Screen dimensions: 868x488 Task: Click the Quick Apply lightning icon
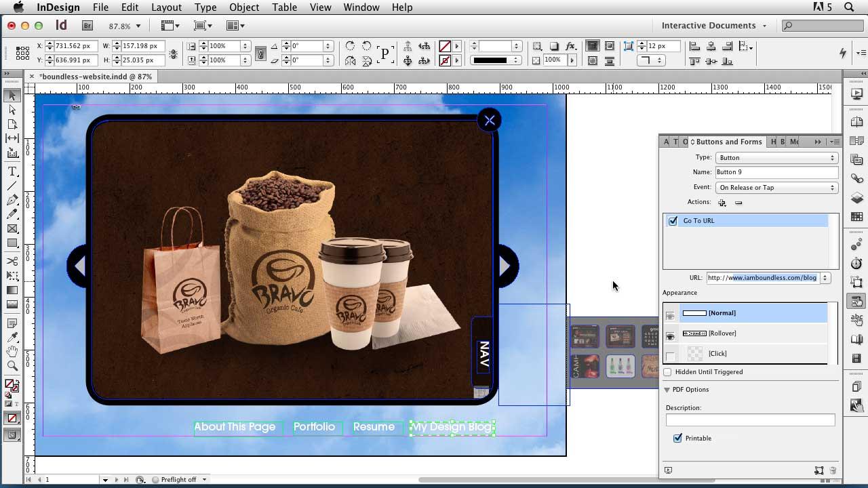coord(843,53)
